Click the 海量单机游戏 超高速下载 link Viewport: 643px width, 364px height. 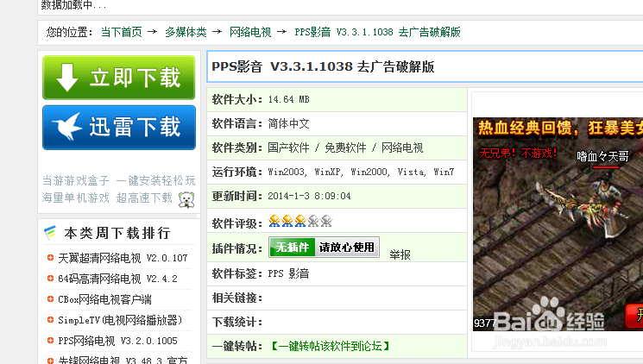(x=107, y=198)
